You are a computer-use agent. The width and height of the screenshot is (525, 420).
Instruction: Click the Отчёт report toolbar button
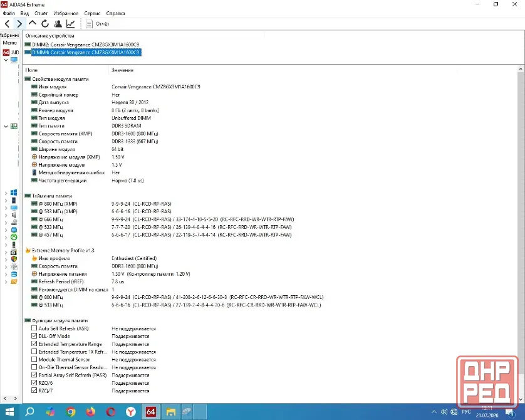[98, 24]
